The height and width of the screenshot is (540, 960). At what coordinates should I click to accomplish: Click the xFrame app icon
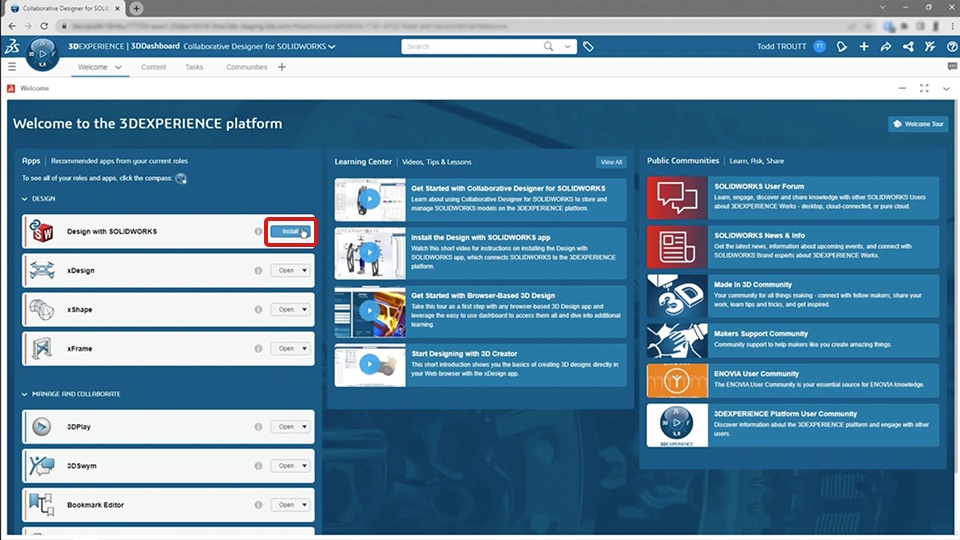pyautogui.click(x=42, y=348)
